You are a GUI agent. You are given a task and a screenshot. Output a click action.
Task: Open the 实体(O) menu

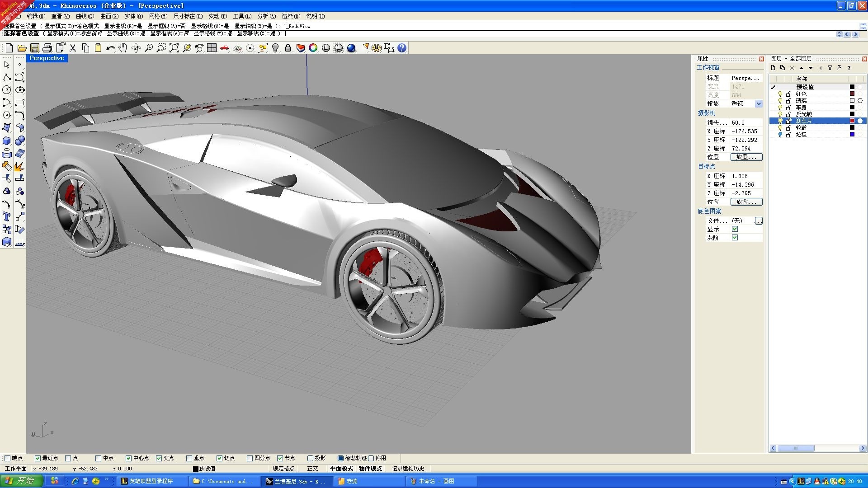pyautogui.click(x=134, y=16)
